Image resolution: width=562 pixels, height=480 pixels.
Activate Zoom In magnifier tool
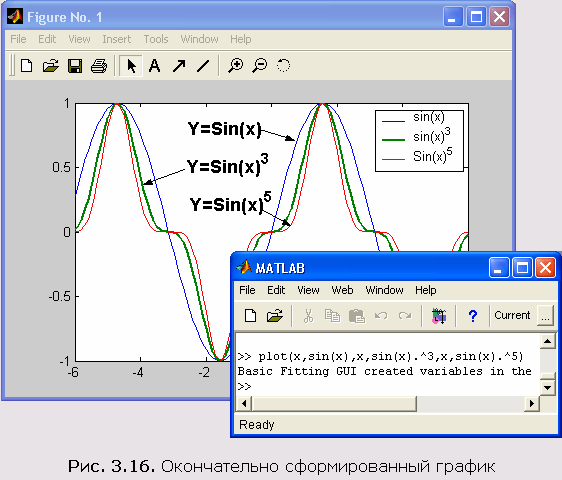coord(235,66)
